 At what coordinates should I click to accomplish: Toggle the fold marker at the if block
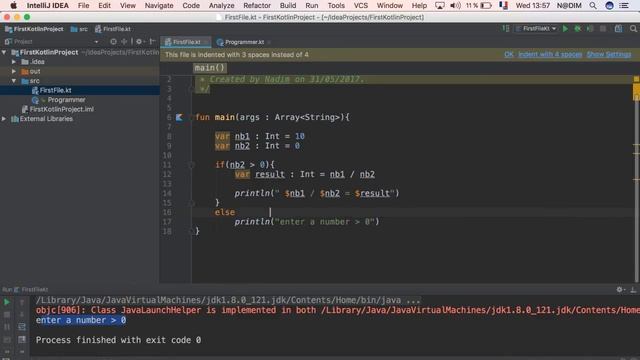191,165
